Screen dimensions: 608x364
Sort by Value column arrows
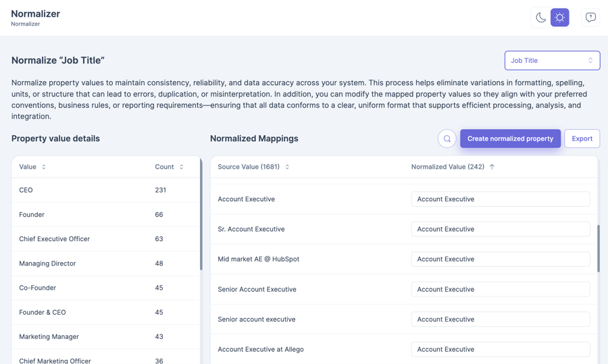(44, 167)
